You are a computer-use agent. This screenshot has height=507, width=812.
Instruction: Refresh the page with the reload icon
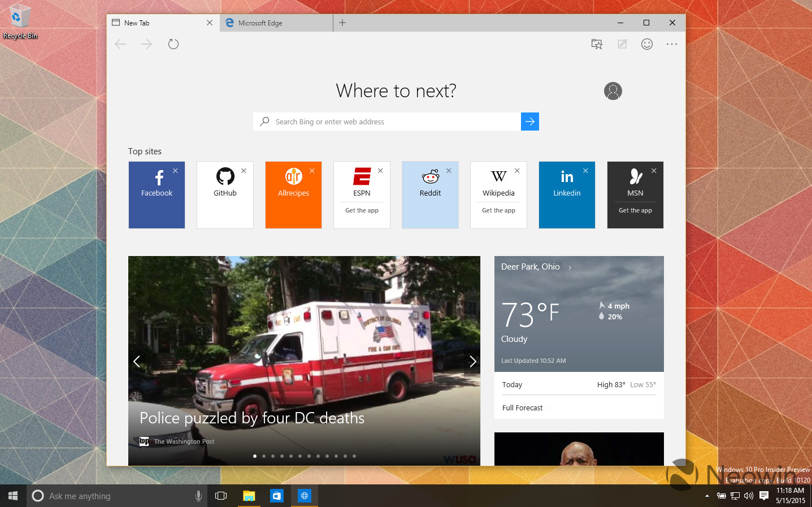click(x=173, y=44)
